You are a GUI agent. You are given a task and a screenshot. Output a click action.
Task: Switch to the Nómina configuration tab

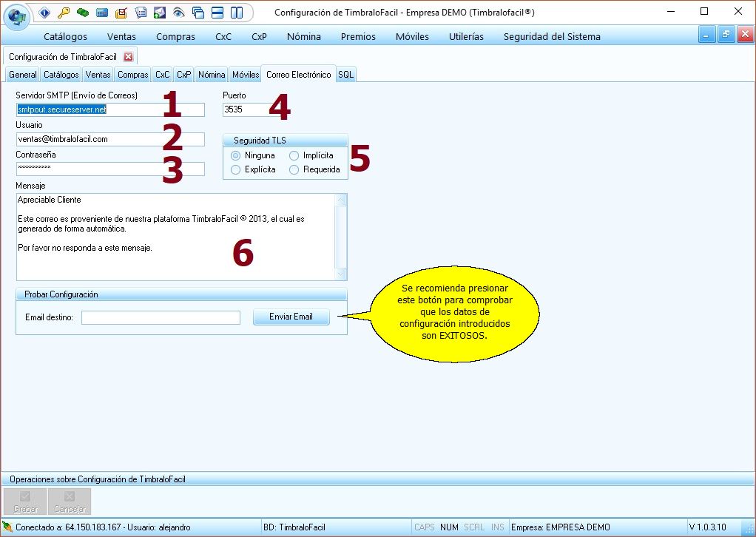[x=212, y=75]
